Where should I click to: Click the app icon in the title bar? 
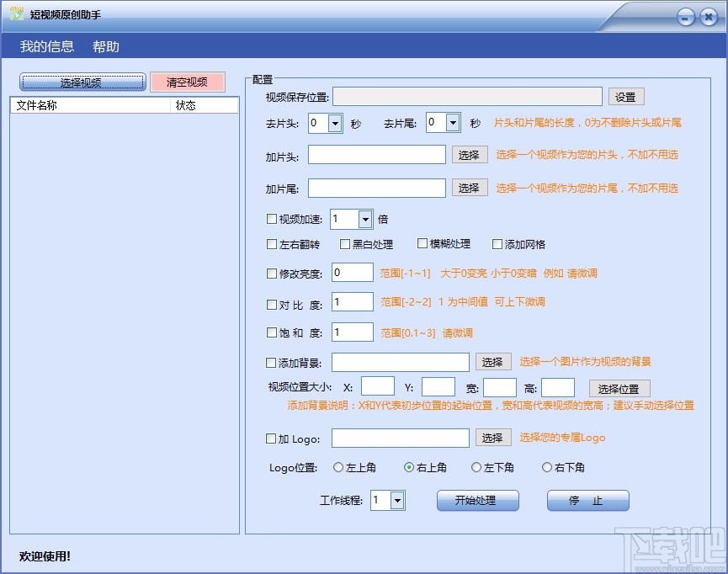[x=19, y=13]
